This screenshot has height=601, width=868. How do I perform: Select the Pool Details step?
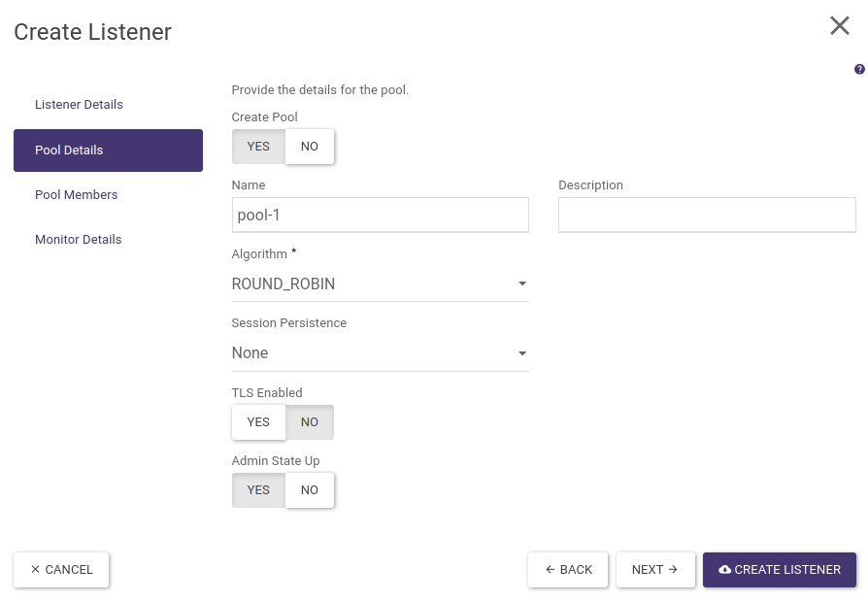pyautogui.click(x=108, y=150)
